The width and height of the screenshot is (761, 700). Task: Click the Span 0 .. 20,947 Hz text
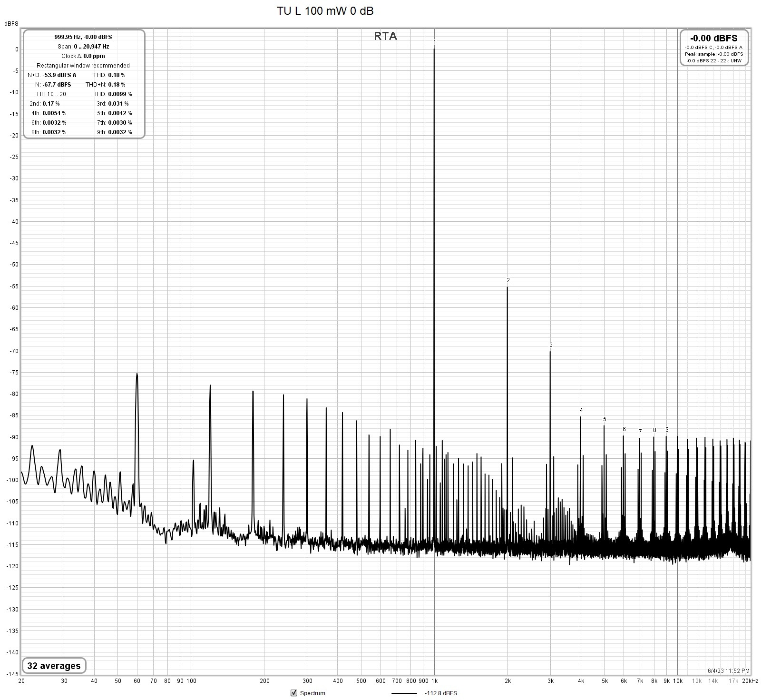[83, 47]
